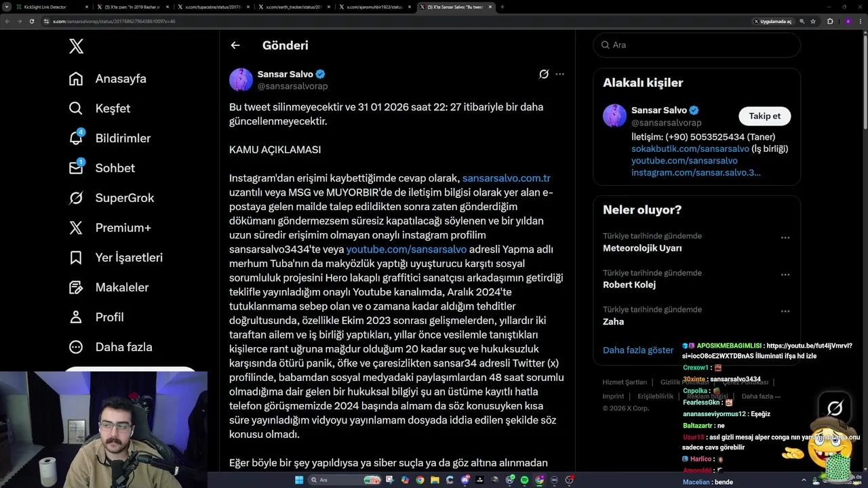Switch to x.com/earth_tracker browser tab
This screenshot has width=868, height=488.
click(293, 7)
